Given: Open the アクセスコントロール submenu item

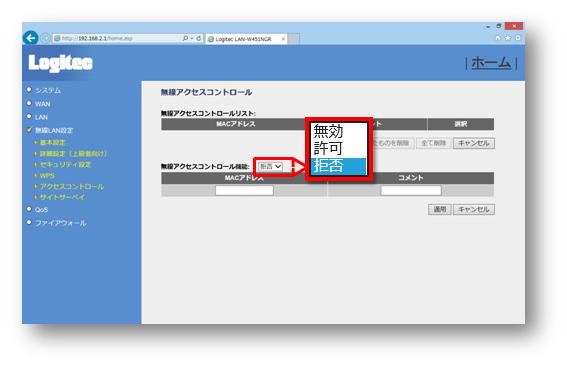Looking at the screenshot, I should (72, 187).
